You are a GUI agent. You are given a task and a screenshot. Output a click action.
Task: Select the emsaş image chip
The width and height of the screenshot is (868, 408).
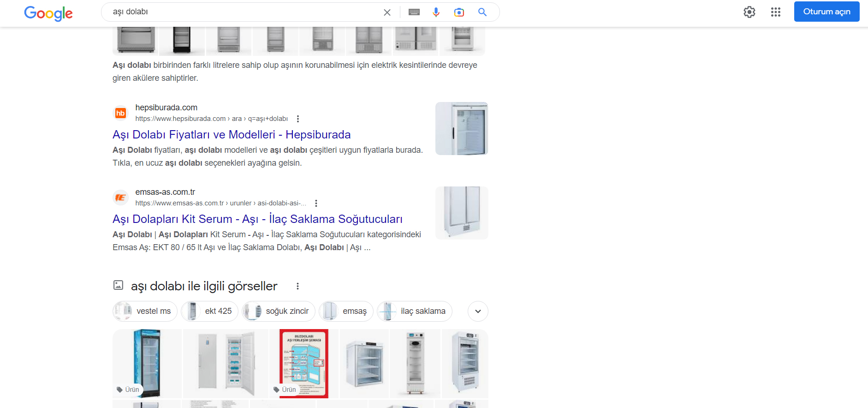[x=346, y=311]
